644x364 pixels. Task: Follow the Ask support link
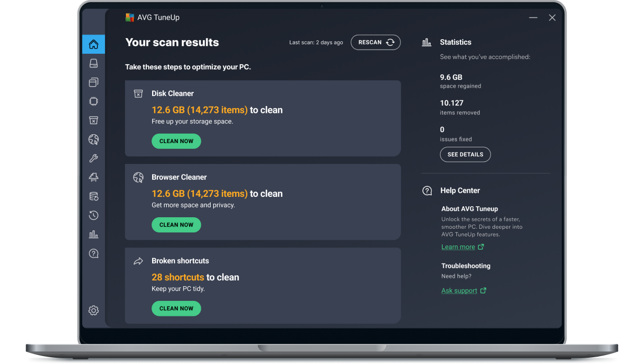tap(459, 291)
